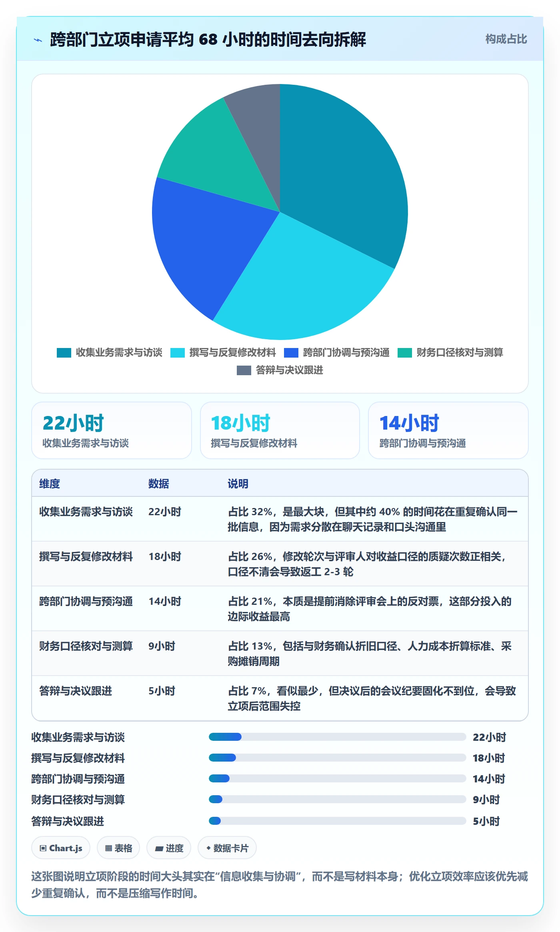Click the description starting 占比 21%
The height and width of the screenshot is (932, 560).
pyautogui.click(x=370, y=609)
